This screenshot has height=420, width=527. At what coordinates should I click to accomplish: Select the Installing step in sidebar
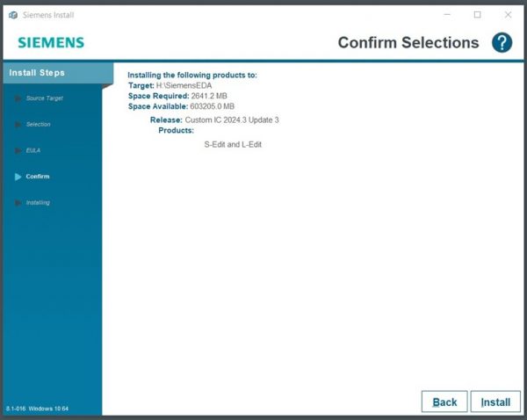tap(38, 202)
